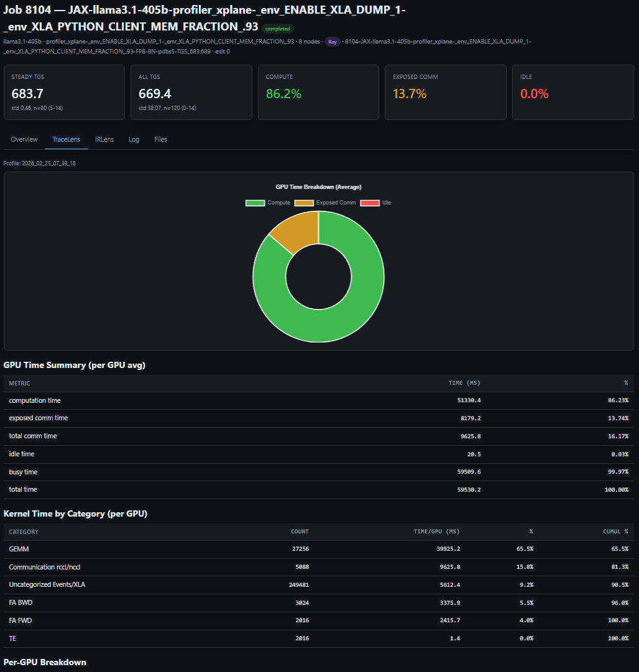Viewport: 639px width, 672px height.
Task: View the Log tab
Action: pos(134,139)
